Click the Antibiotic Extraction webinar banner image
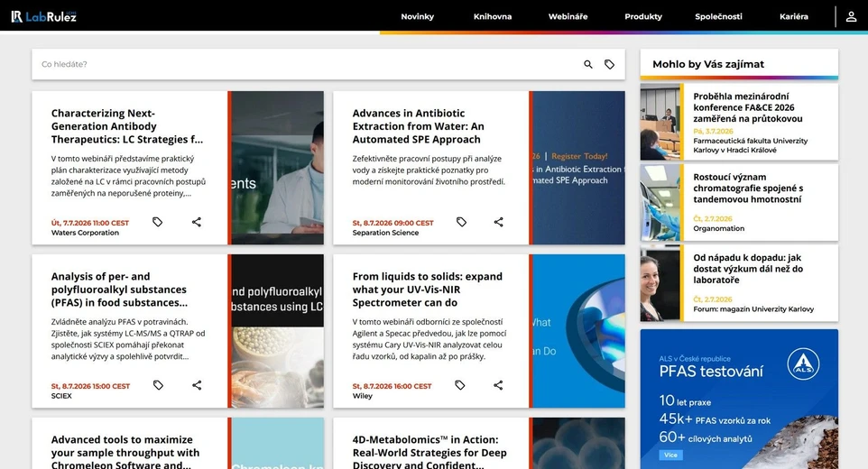This screenshot has width=868, height=469. click(578, 168)
